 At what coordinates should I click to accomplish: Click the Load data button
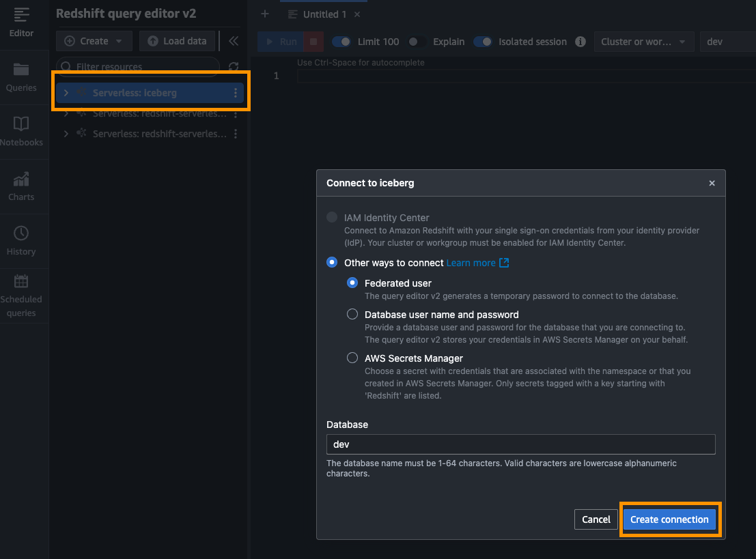177,41
